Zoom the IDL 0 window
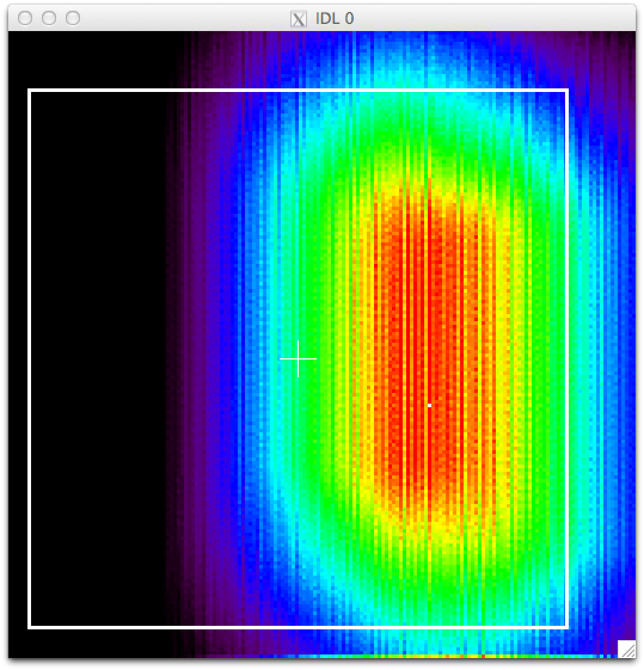This screenshot has height=670, width=644. [73, 19]
